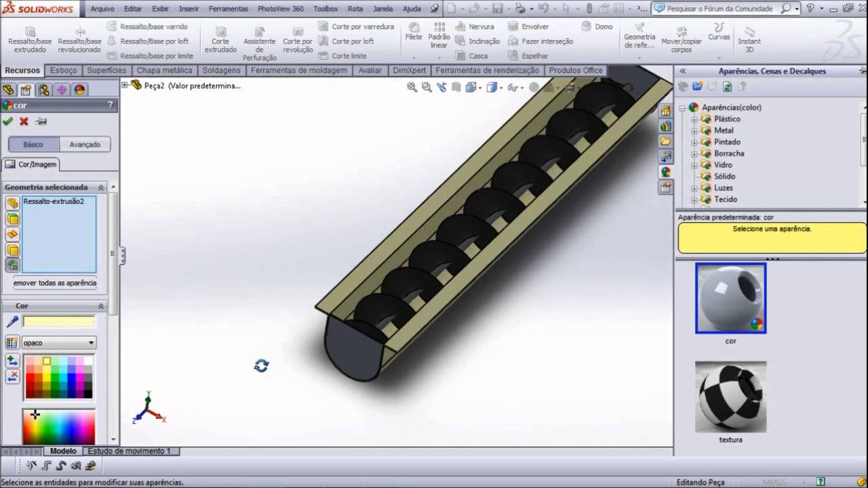
Task: Expand the Plástico appearances folder
Action: (694, 119)
